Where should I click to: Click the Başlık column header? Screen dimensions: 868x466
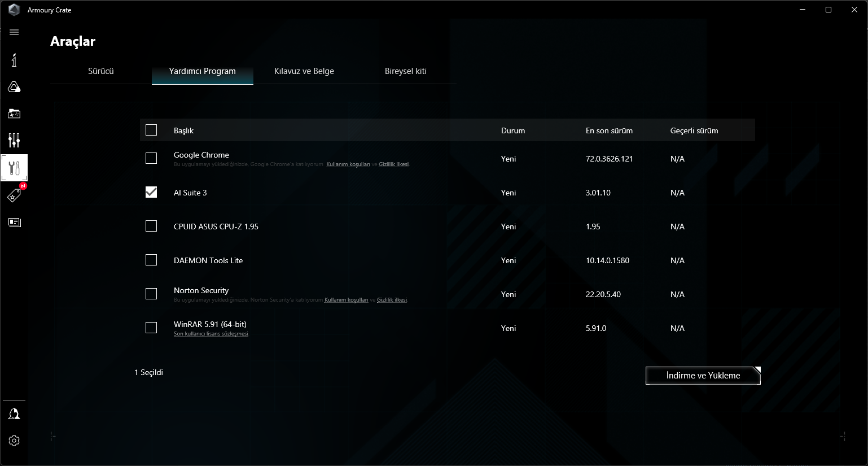(x=183, y=130)
